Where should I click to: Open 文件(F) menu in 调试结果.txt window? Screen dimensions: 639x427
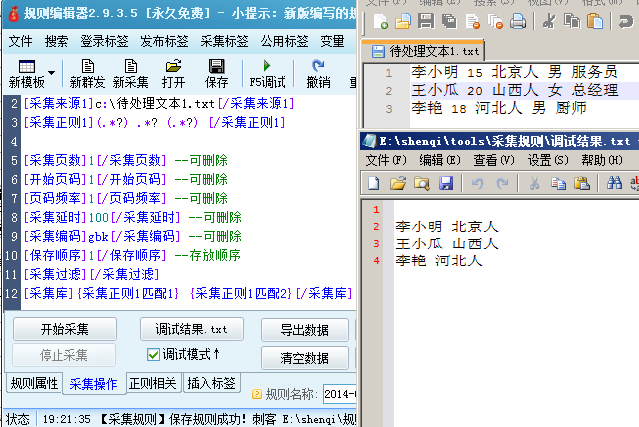click(x=386, y=160)
